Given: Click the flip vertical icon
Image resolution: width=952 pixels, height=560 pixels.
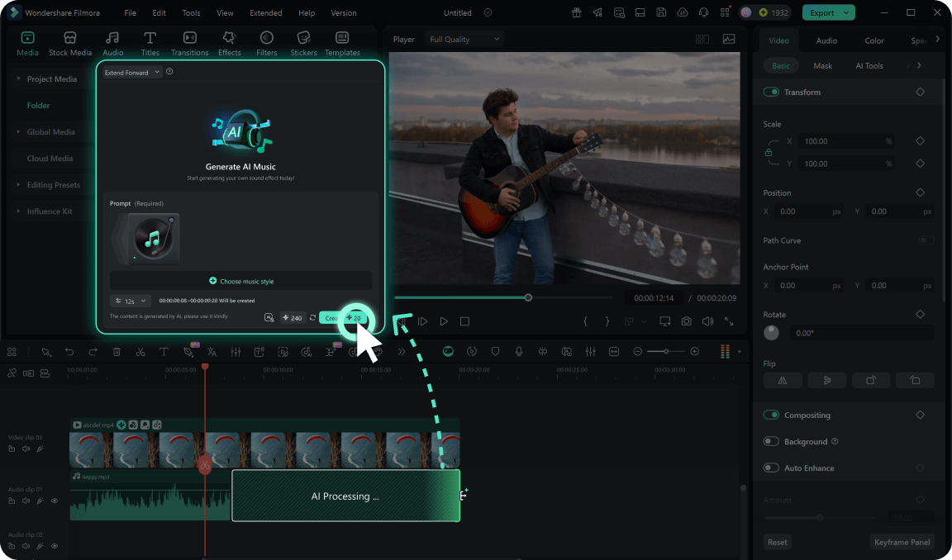Looking at the screenshot, I should (x=827, y=381).
